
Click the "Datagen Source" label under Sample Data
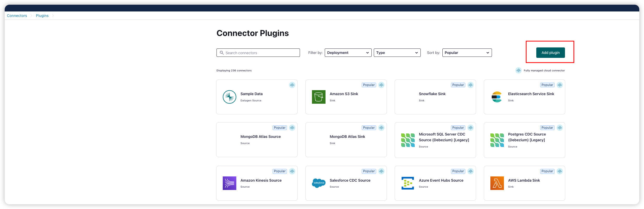coord(251,101)
